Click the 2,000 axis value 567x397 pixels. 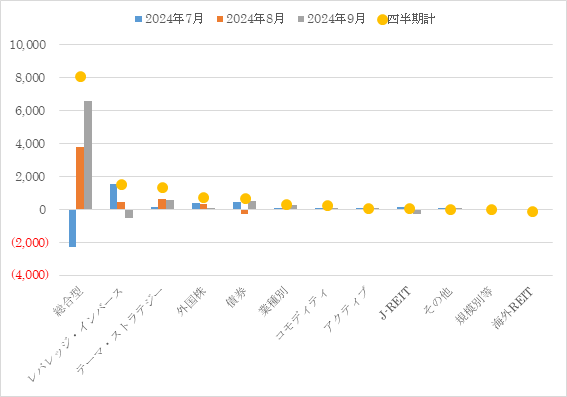(x=30, y=177)
